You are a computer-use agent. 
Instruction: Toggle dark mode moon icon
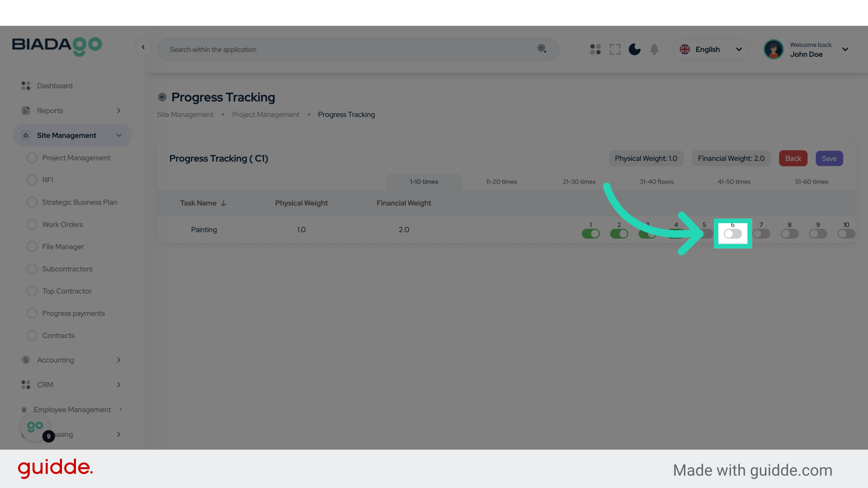[x=634, y=49]
